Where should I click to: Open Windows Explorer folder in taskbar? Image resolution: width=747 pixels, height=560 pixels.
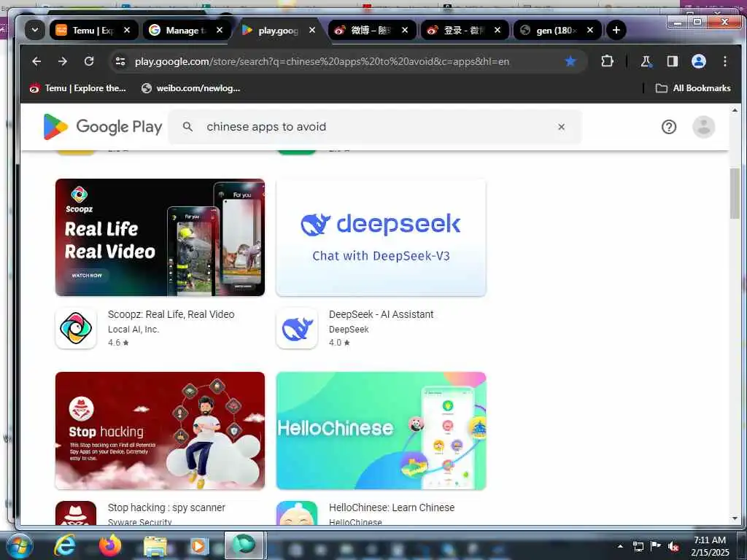[155, 546]
